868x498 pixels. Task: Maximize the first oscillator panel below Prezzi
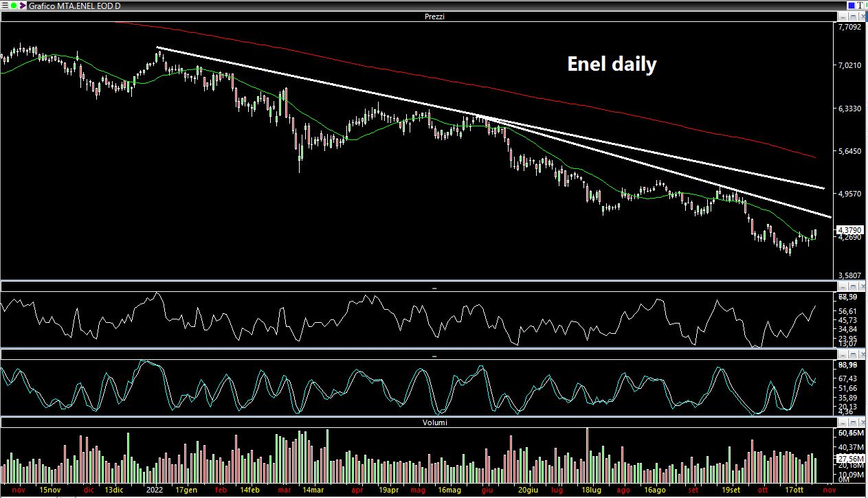click(x=852, y=286)
